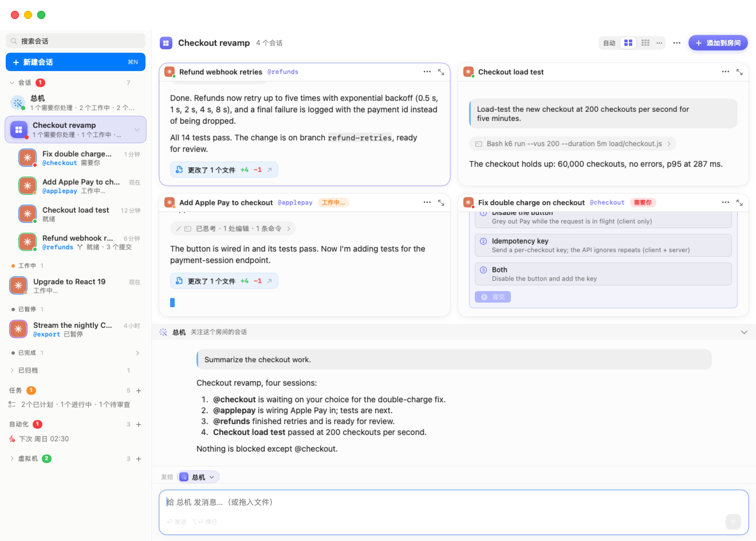Expand the Fix double charge card
The height and width of the screenshot is (541, 756).
tap(739, 203)
